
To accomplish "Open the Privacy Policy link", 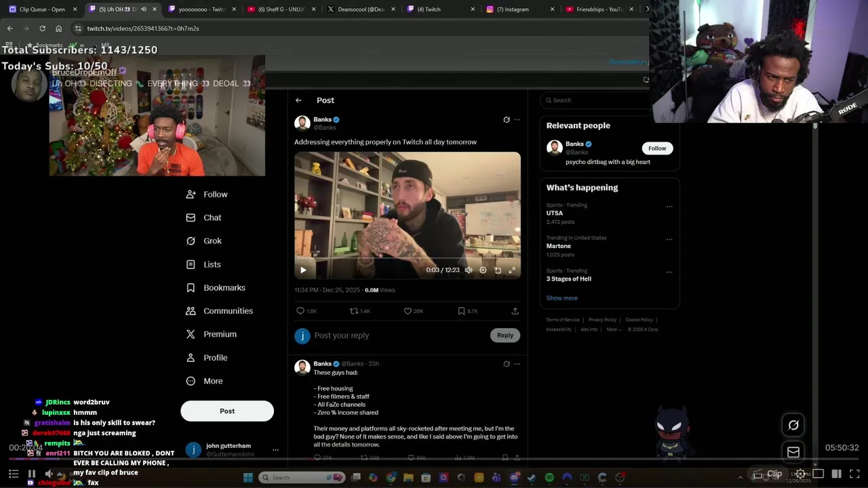I will click(x=602, y=320).
